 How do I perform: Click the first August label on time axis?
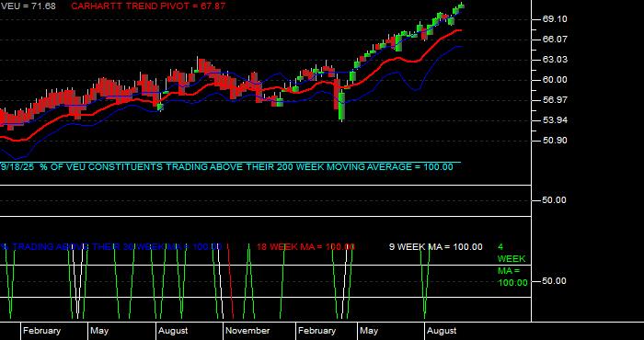click(173, 331)
